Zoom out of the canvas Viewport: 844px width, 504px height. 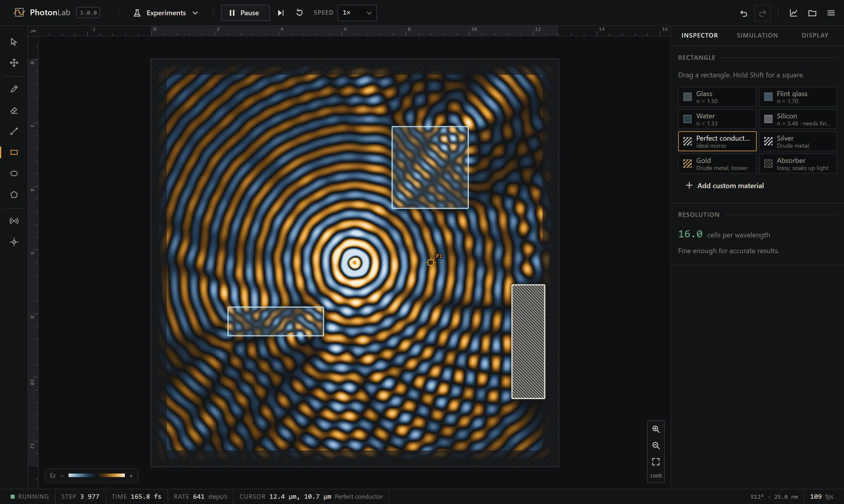coord(656,446)
